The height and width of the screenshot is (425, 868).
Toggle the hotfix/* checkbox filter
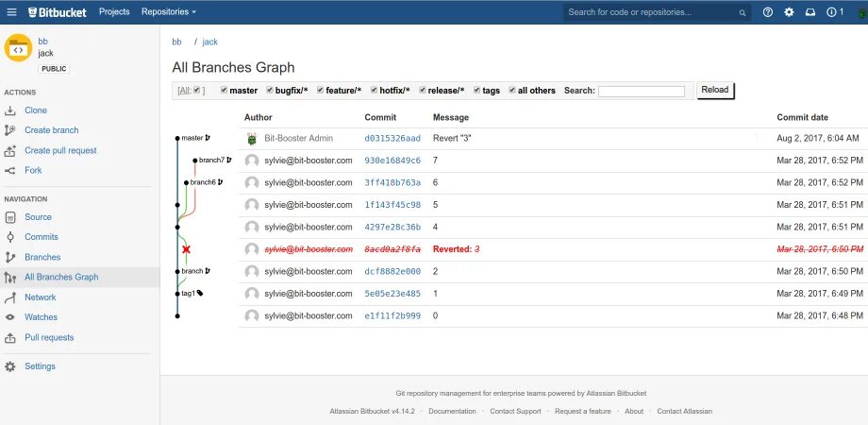tap(374, 91)
